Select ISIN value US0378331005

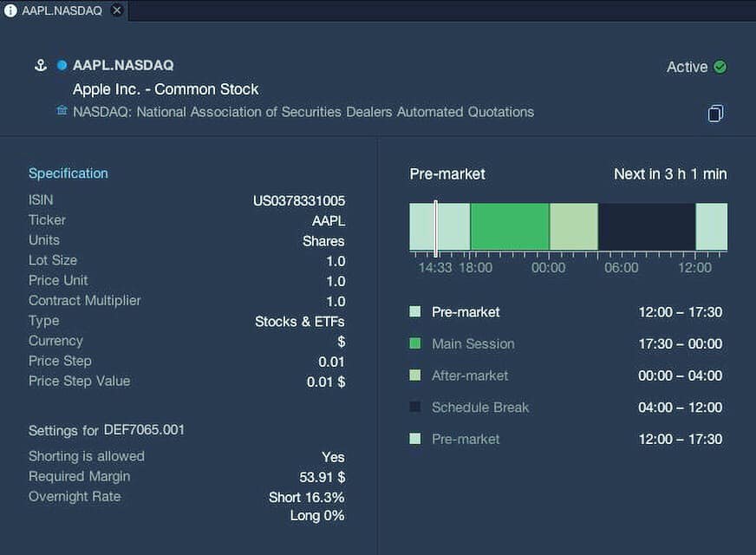299,200
